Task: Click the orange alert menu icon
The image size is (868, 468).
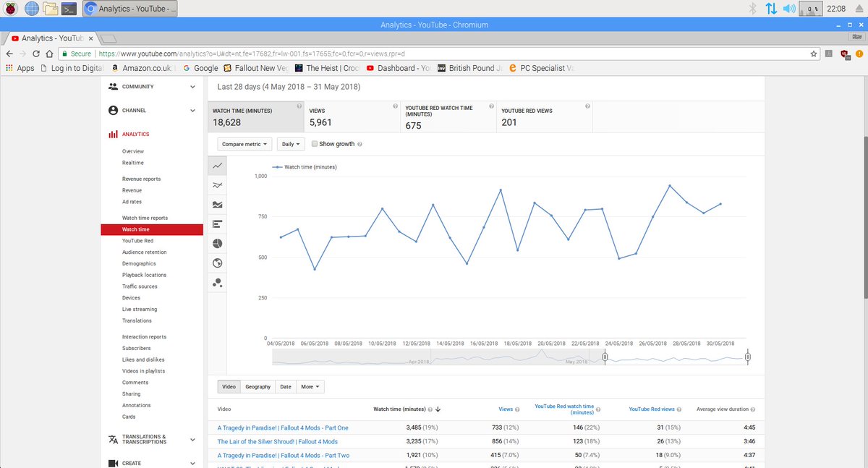Action: 858,54
